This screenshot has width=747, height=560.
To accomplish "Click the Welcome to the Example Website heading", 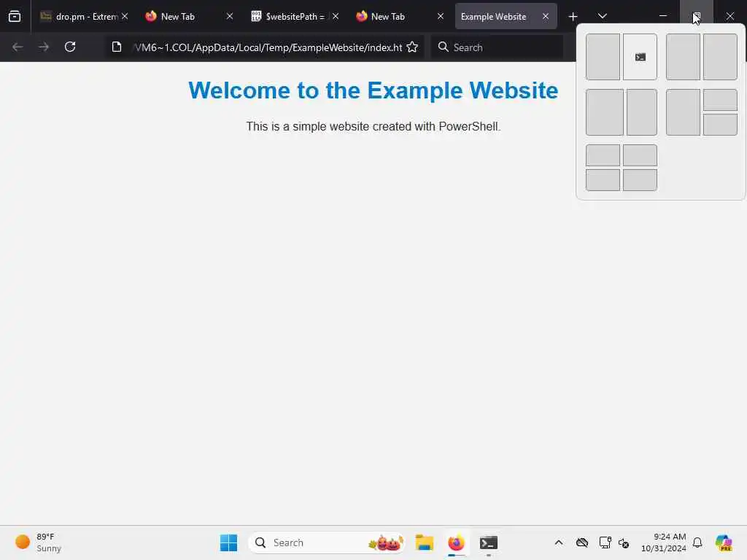I will click(373, 90).
